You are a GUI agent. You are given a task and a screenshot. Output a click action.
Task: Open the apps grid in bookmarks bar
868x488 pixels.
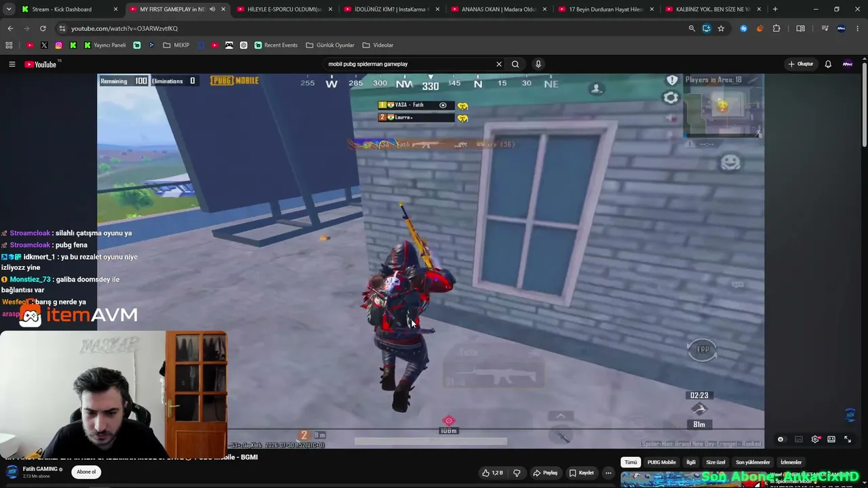pyautogui.click(x=9, y=45)
